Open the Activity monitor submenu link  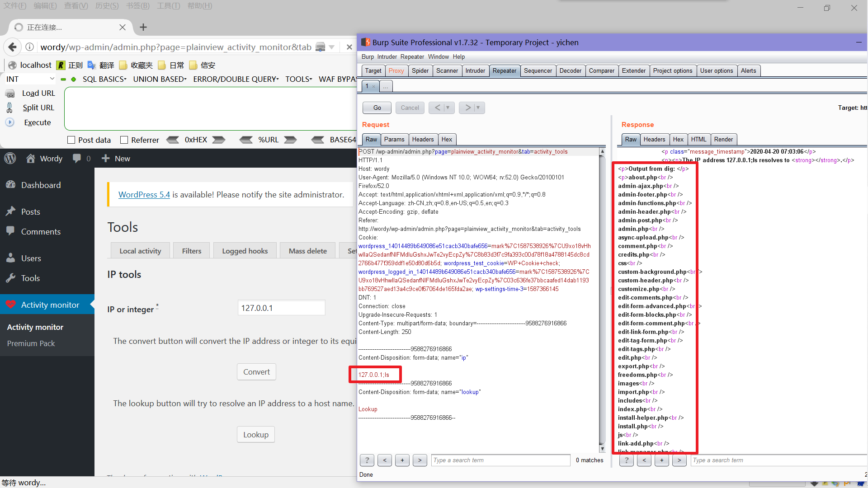tap(35, 327)
